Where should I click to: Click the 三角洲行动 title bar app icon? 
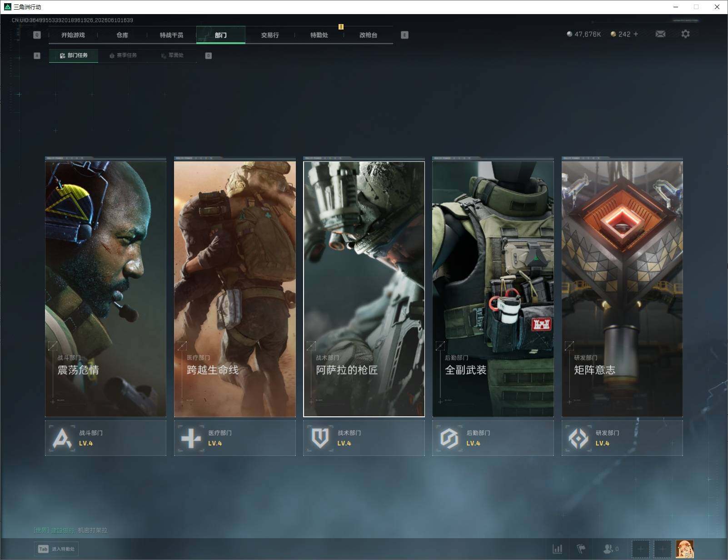(x=7, y=7)
